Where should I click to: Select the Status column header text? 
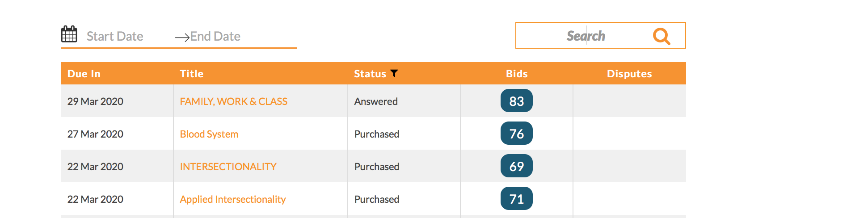(370, 74)
